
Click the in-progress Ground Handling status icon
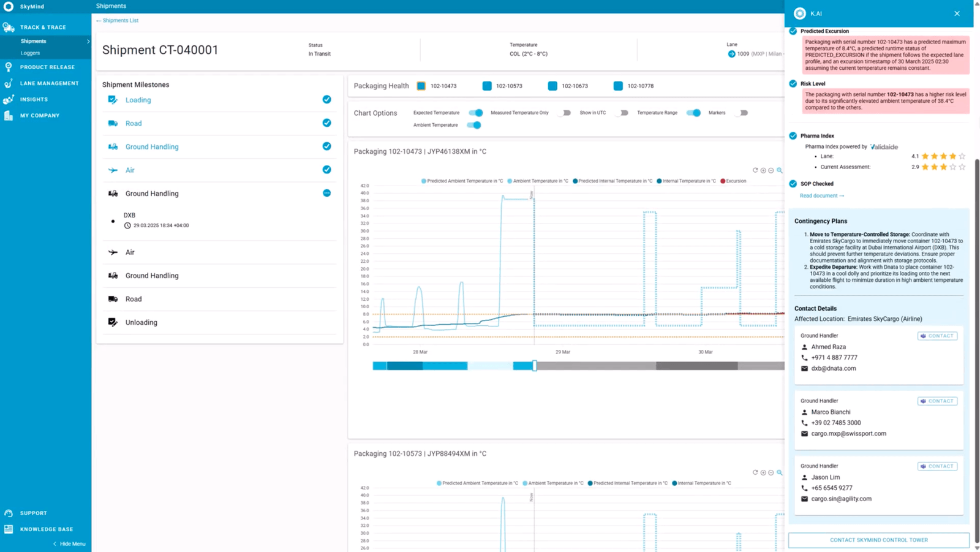326,193
